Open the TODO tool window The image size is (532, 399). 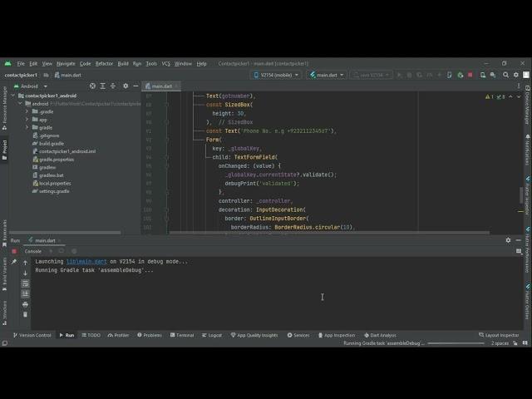(x=91, y=335)
